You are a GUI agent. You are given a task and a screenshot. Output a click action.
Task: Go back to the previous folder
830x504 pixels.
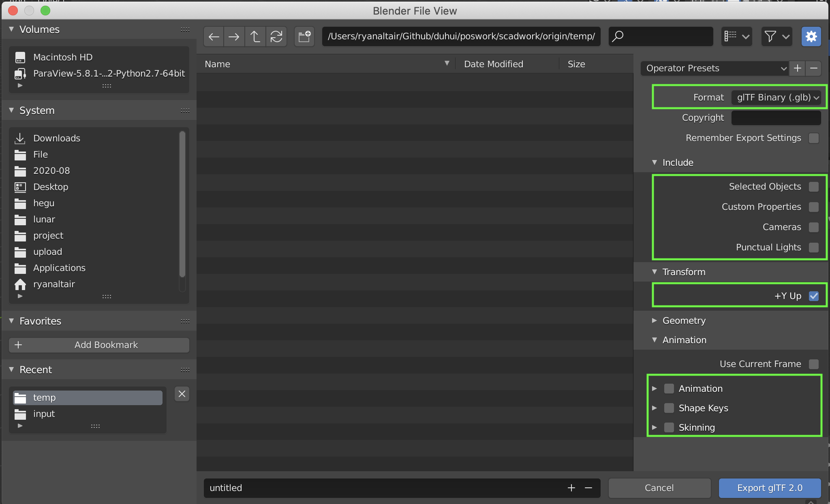[x=214, y=37]
